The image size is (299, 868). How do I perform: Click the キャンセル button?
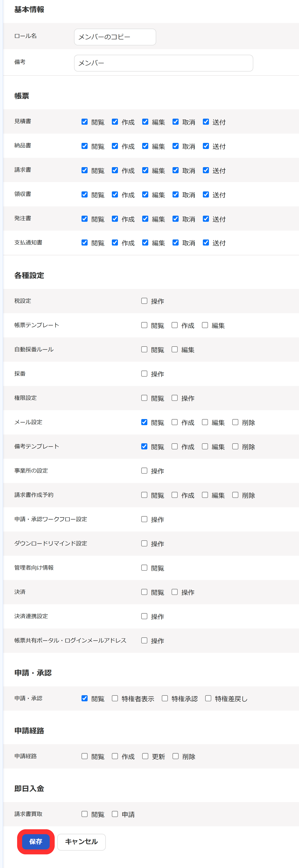tap(81, 842)
